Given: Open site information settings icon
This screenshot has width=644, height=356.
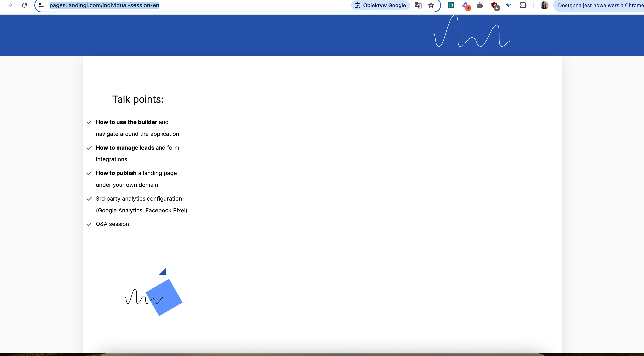Looking at the screenshot, I should pyautogui.click(x=42, y=5).
